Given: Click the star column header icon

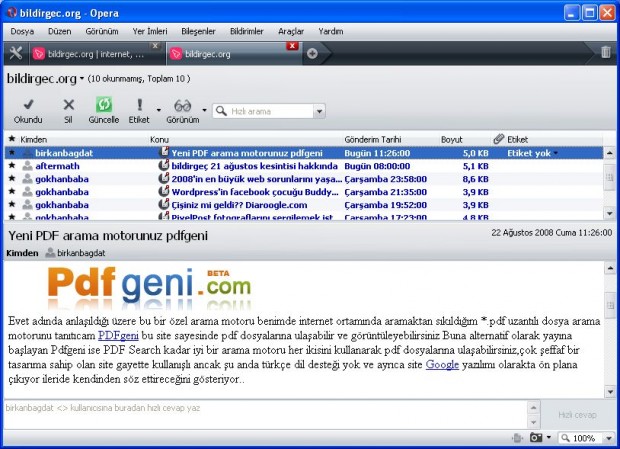Looking at the screenshot, I should point(12,139).
